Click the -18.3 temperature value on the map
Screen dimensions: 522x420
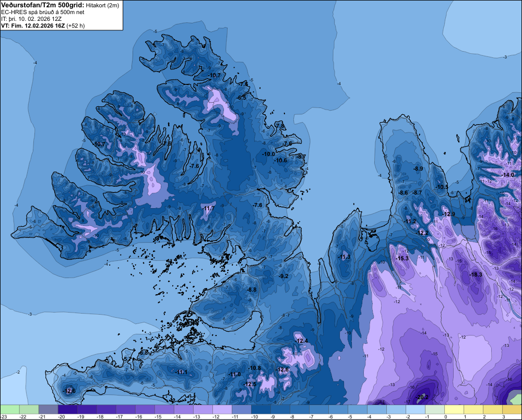(x=476, y=274)
